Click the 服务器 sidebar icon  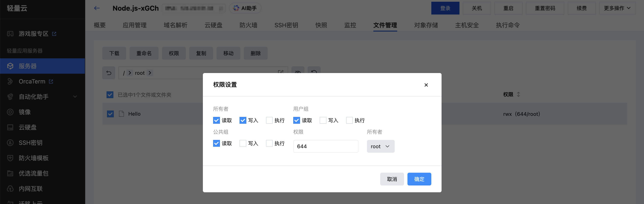click(x=10, y=66)
